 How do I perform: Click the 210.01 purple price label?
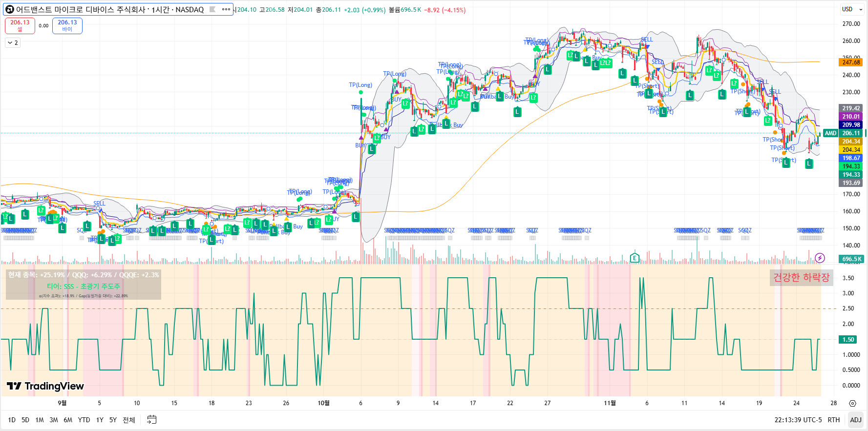click(851, 117)
